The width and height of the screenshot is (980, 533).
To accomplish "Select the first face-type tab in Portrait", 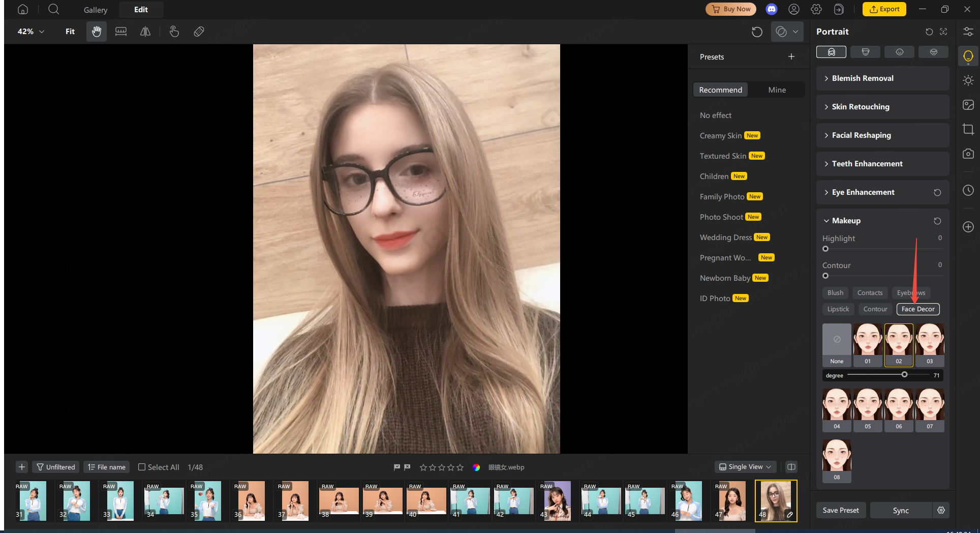I will pyautogui.click(x=831, y=52).
